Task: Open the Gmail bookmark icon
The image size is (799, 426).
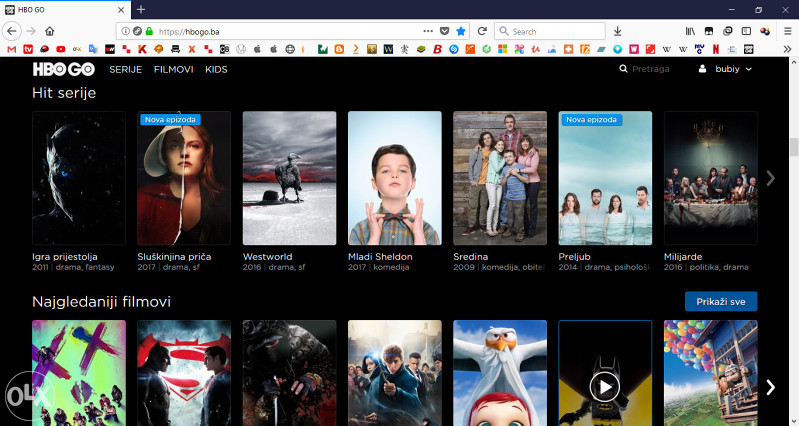Action: (12, 49)
